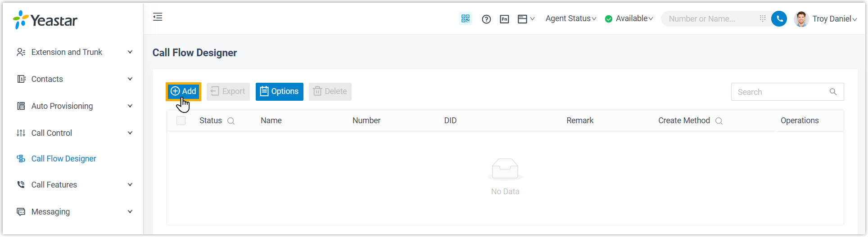Expand the Messaging sidebar menu
The height and width of the screenshot is (237, 868).
(75, 212)
